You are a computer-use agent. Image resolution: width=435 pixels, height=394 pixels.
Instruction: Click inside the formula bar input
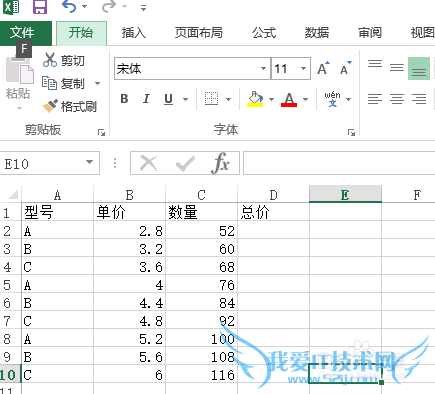tap(339, 163)
